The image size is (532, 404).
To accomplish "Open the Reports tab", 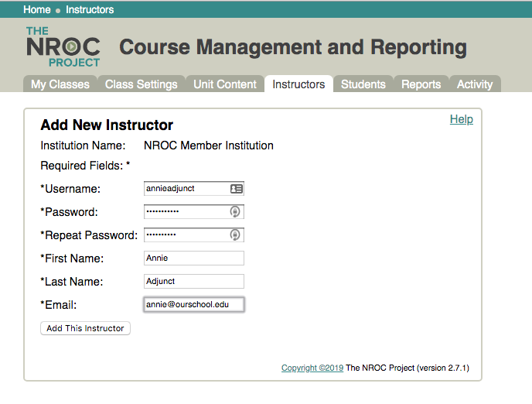I will tap(421, 84).
